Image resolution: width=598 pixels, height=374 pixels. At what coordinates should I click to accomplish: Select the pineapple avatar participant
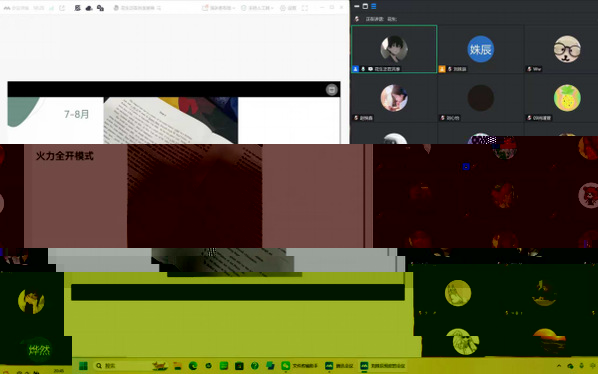[x=567, y=98]
